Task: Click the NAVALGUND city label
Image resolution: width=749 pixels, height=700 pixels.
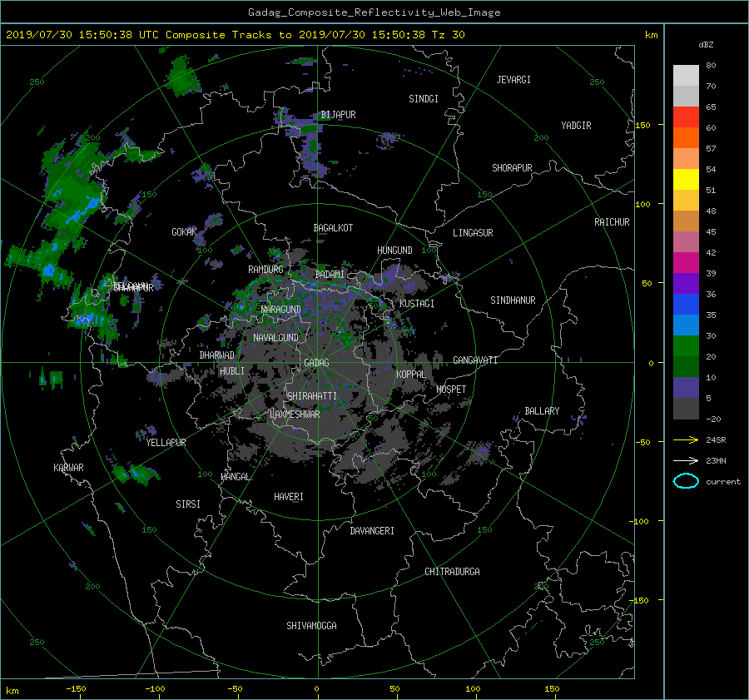Action: coord(275,337)
